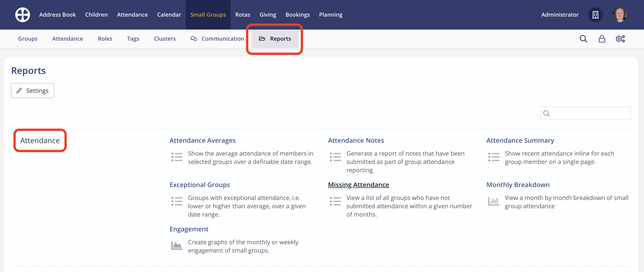The height and width of the screenshot is (272, 644).
Task: Click the lock icon in the toolbar
Action: coord(602,39)
